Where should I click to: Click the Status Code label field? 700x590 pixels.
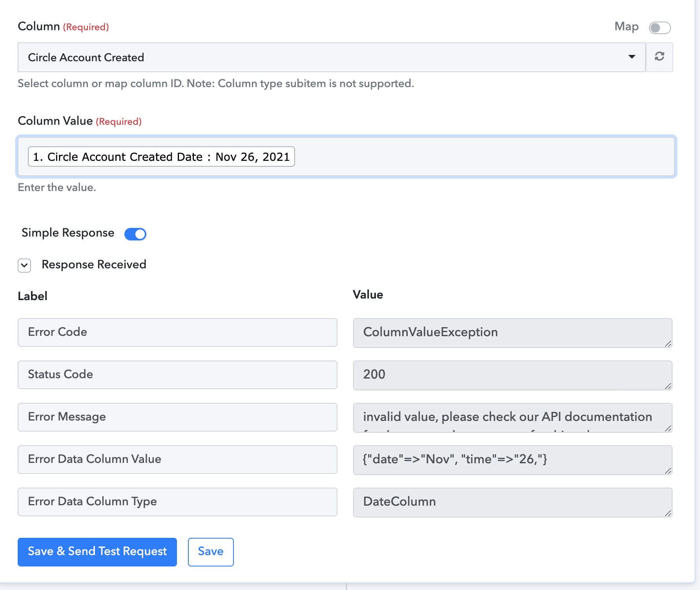pyautogui.click(x=177, y=375)
